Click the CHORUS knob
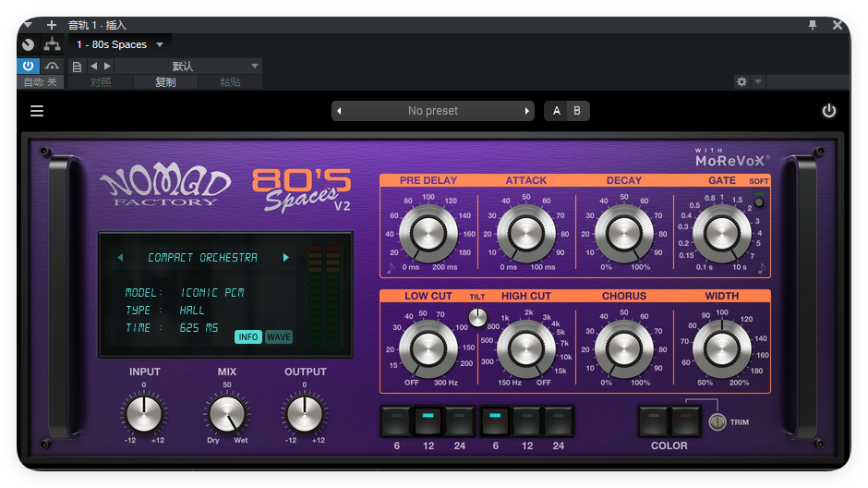The width and height of the screenshot is (868, 488). pos(624,349)
